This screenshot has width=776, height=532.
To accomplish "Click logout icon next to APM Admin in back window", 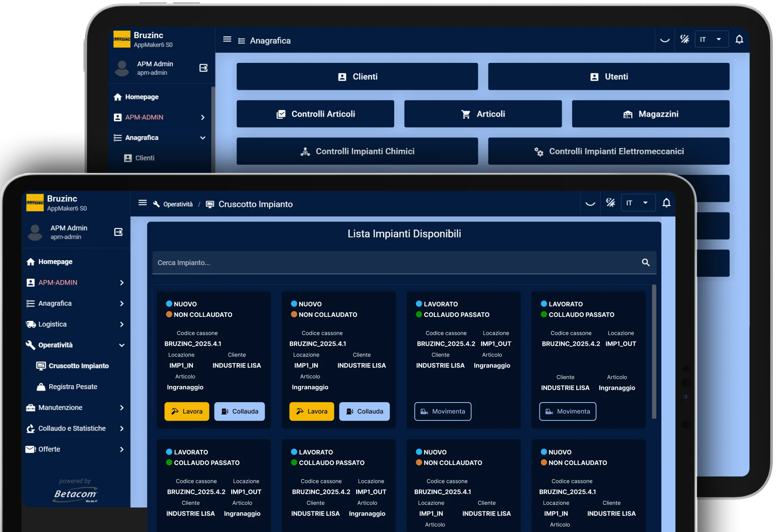I will (204, 68).
